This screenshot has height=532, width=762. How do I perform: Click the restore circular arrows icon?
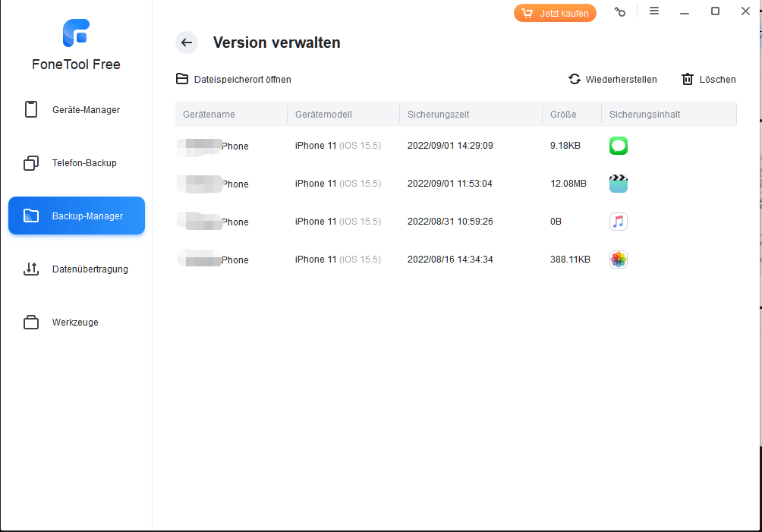[x=575, y=79]
